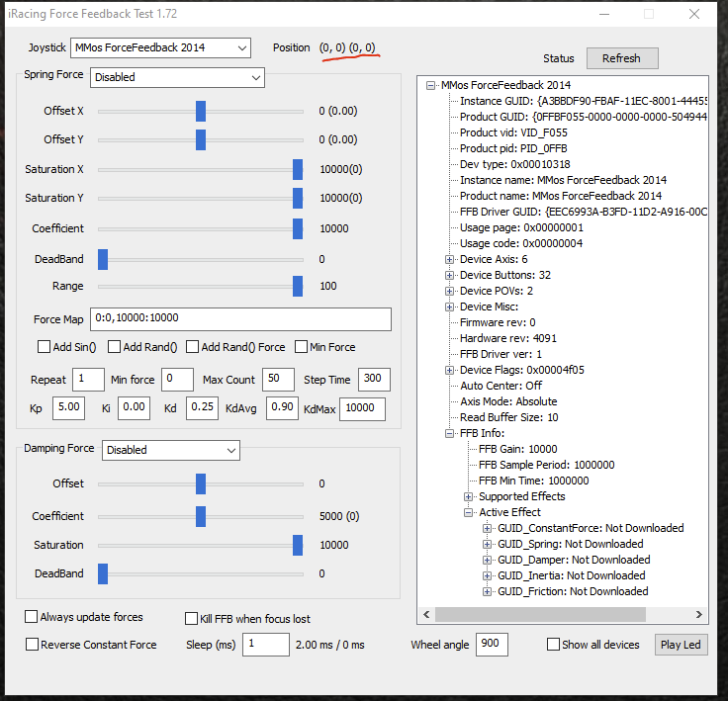Expand the Device Flags node
The image size is (728, 701).
tap(450, 370)
